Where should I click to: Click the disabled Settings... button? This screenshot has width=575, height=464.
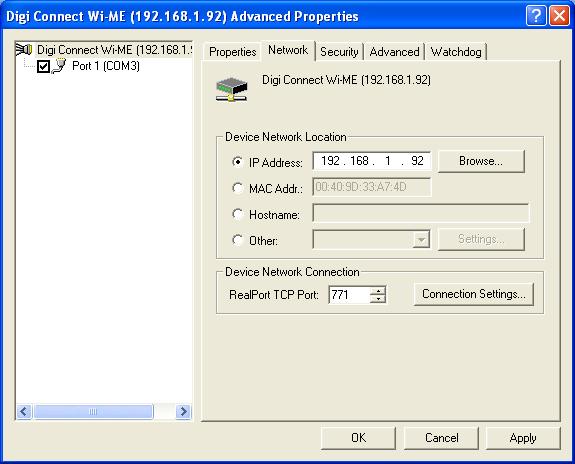click(x=481, y=239)
